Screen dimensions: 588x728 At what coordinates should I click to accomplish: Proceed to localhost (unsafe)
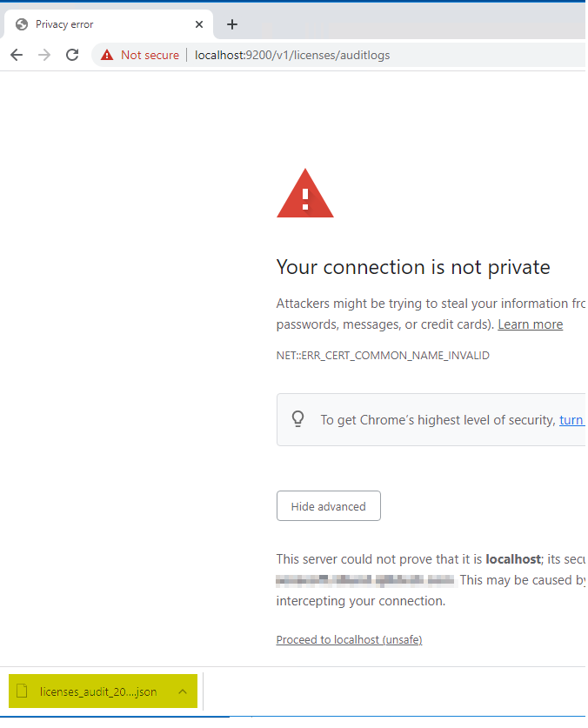[x=349, y=639]
